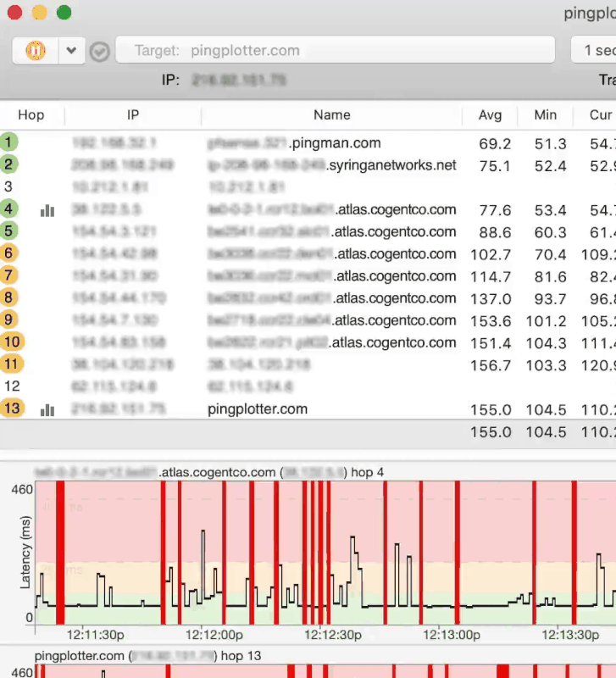Viewport: 616px width, 678px height.
Task: Click Min value 52.4 in hop 2 row
Action: pos(550,166)
